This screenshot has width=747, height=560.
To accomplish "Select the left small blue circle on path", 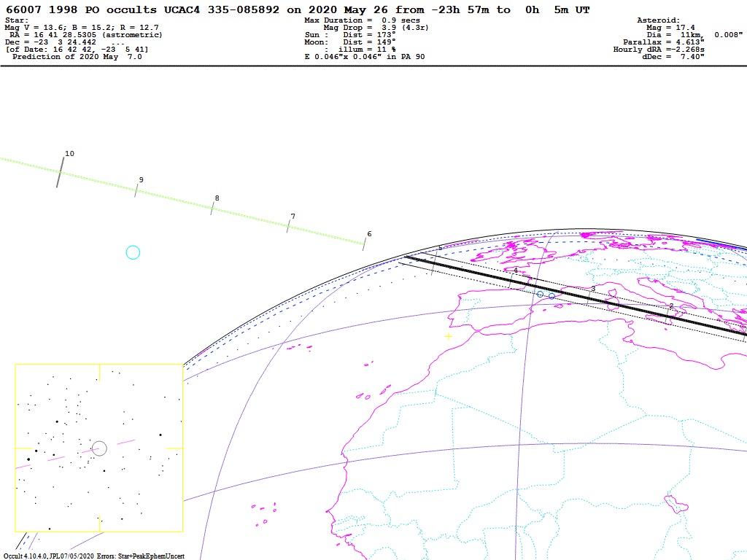I will click(x=540, y=294).
